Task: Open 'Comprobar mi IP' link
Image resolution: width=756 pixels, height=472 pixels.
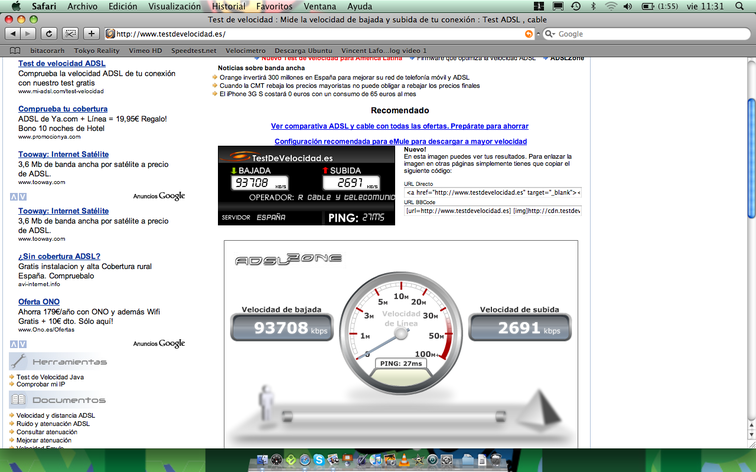Action: [40, 385]
